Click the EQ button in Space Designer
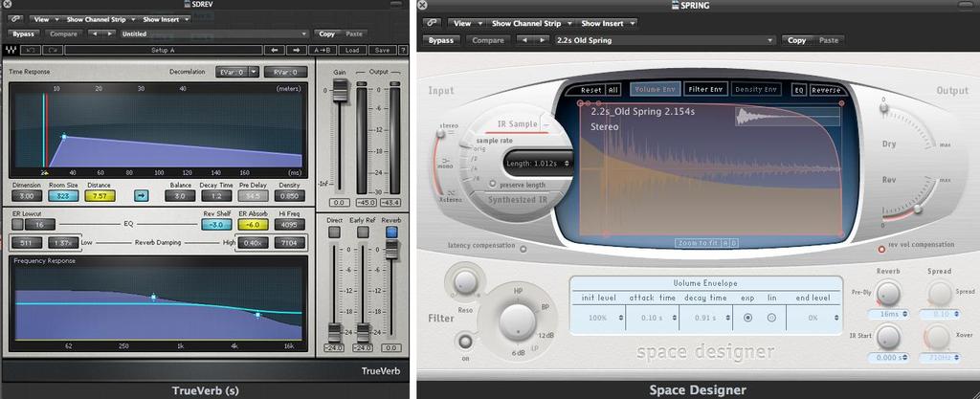The image size is (980, 399). pyautogui.click(x=799, y=90)
